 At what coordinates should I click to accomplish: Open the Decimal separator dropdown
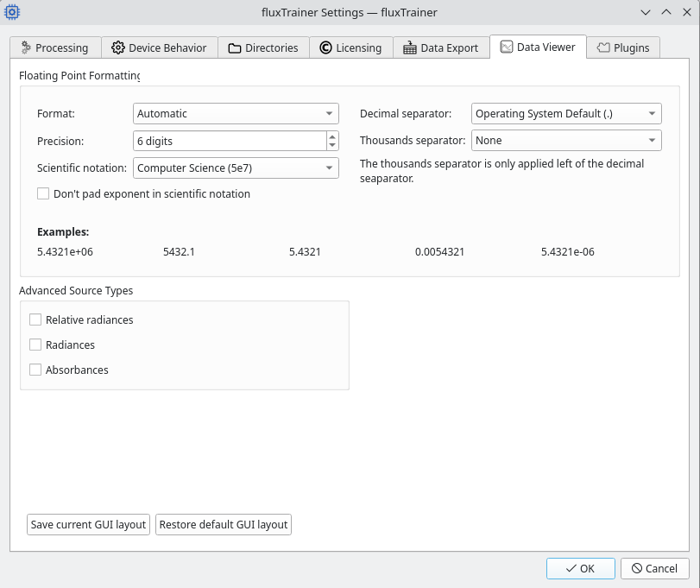[x=566, y=113]
